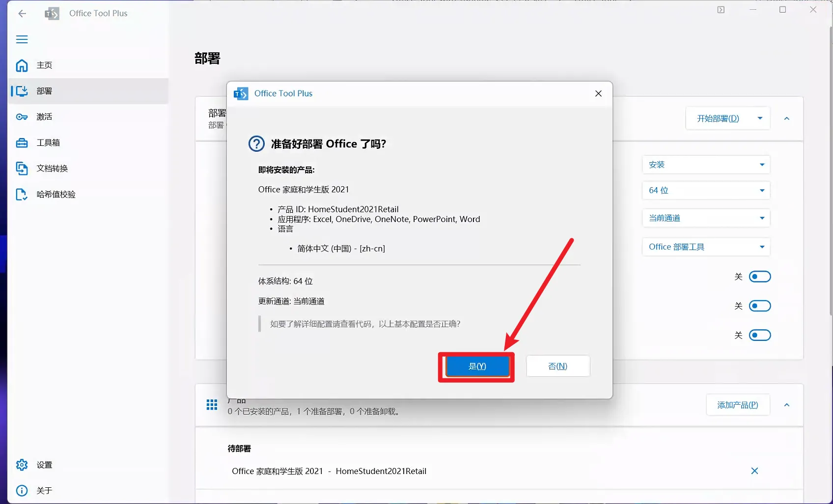Screen dimensions: 833x504
Task: Click the main window vertical scrollbar
Action: (x=830, y=172)
